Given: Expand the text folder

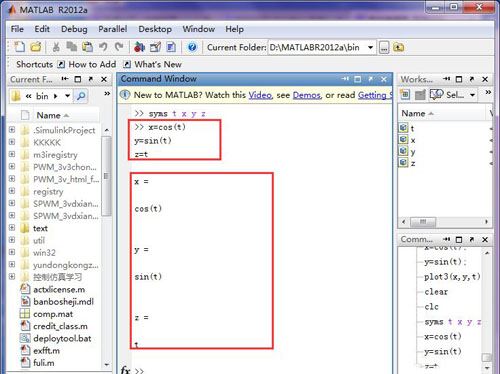Looking at the screenshot, I should click(x=12, y=227).
